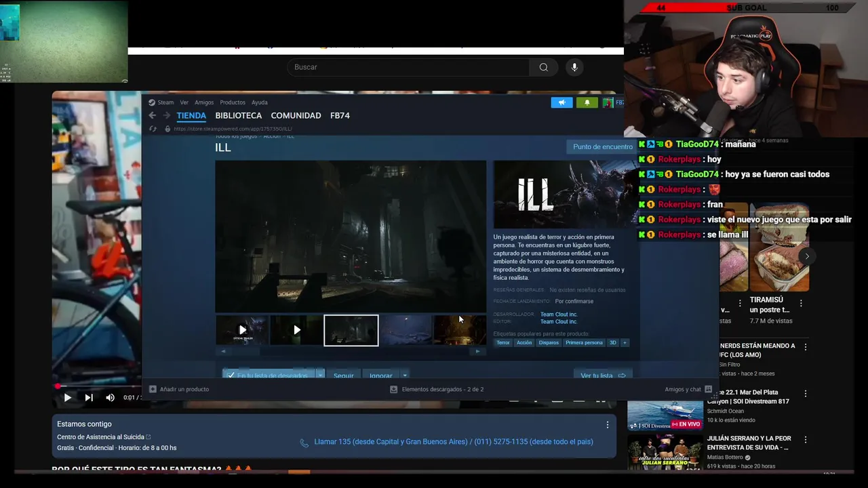Reload the Steam store page
The image size is (868, 488).
click(x=153, y=129)
